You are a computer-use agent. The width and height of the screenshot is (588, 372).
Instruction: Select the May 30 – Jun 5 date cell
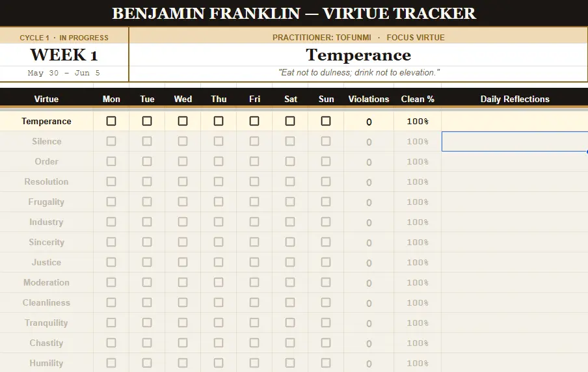click(64, 73)
